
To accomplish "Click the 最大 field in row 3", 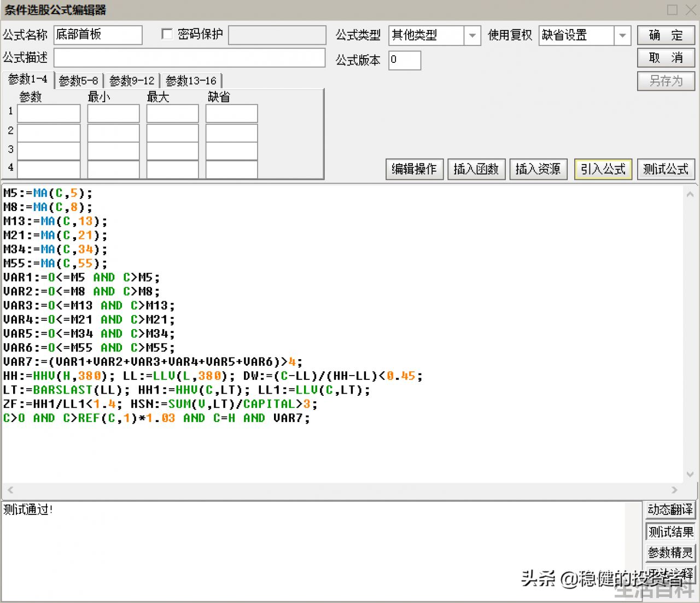I will 172,151.
